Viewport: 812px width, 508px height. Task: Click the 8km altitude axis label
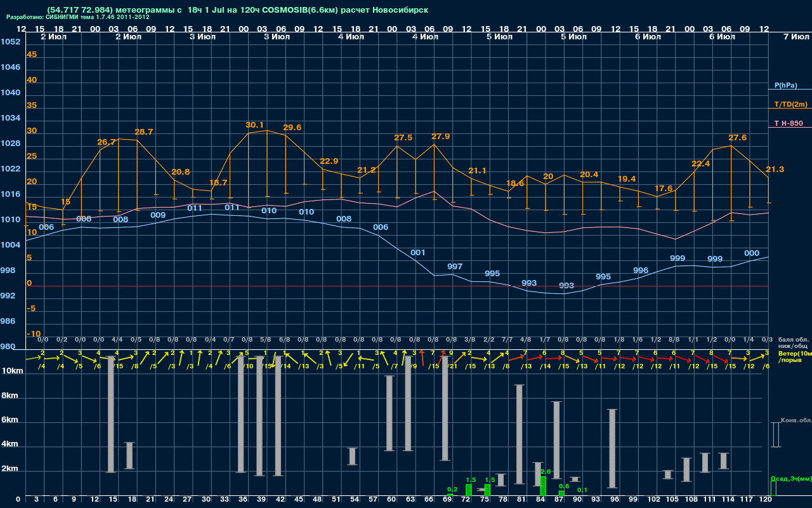pyautogui.click(x=9, y=395)
